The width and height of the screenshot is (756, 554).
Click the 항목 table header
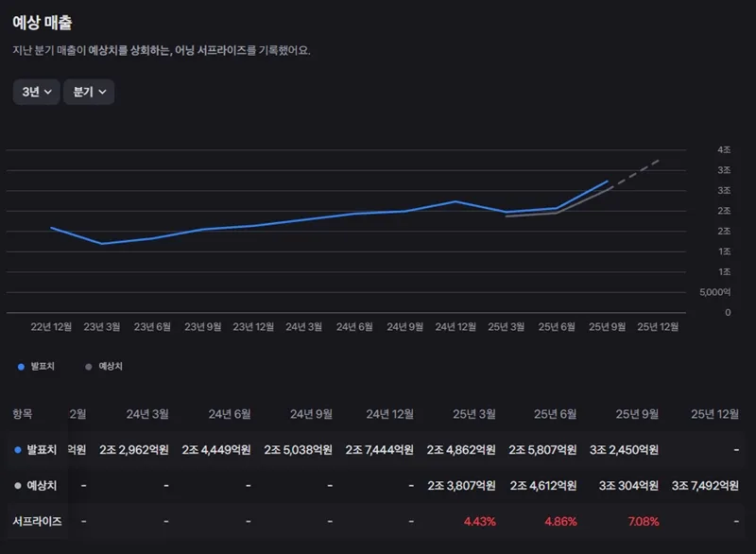point(22,414)
